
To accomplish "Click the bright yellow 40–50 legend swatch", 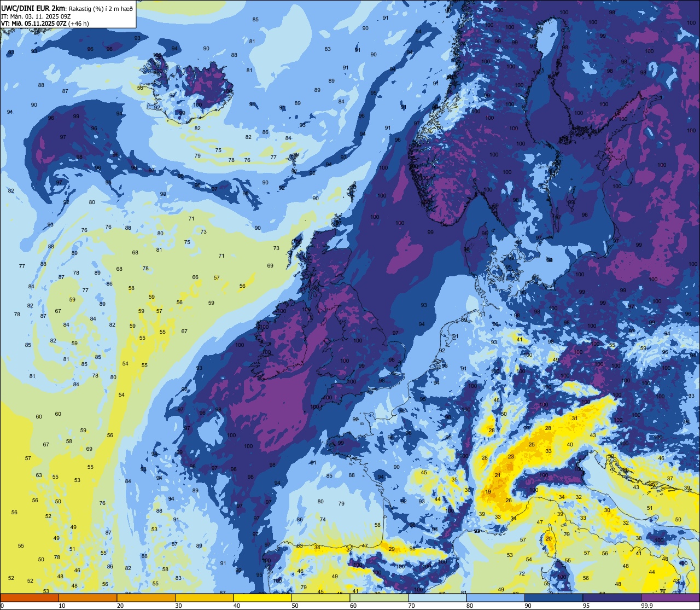I will [262, 598].
